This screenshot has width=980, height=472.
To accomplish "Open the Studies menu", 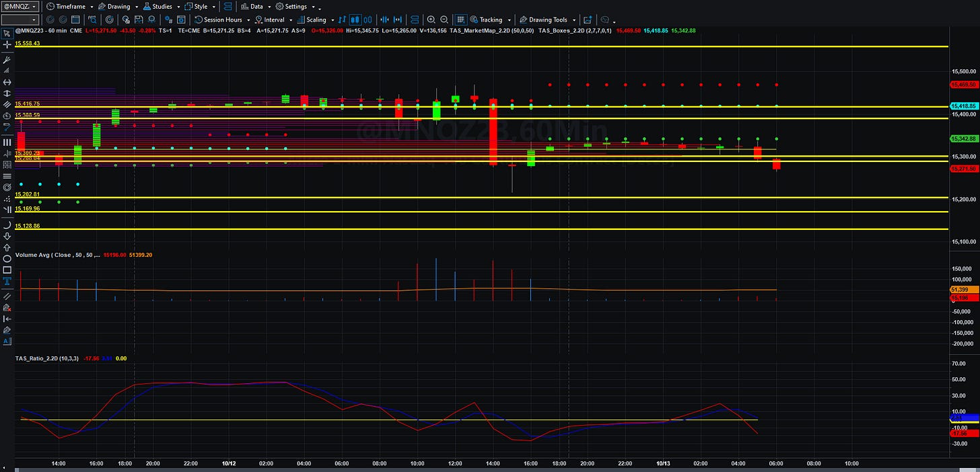I will tap(161, 6).
